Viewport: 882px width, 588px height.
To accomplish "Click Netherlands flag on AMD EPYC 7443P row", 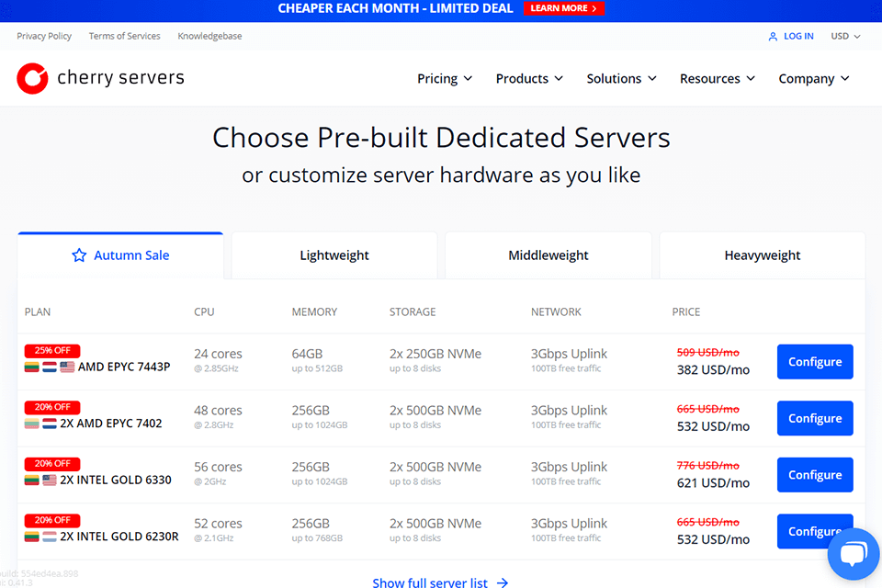I will pos(50,367).
